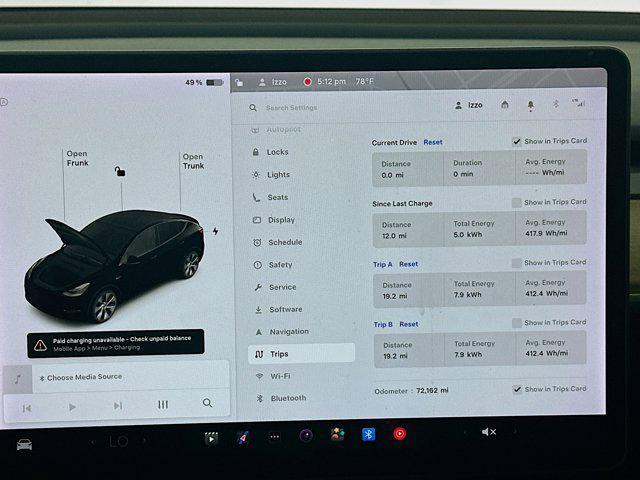Decrease cabin temperature with left arrow
This screenshot has height=480, width=640.
93,442
